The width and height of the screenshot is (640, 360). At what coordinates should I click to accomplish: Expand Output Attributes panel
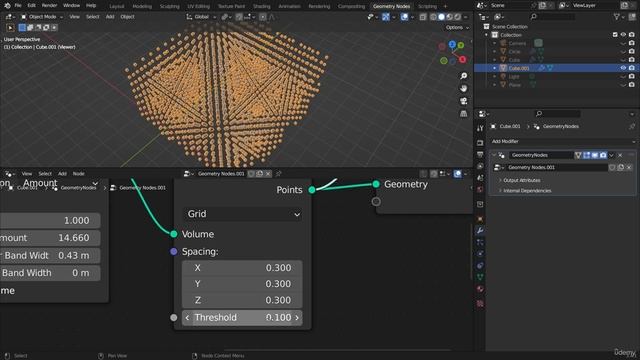(521, 180)
